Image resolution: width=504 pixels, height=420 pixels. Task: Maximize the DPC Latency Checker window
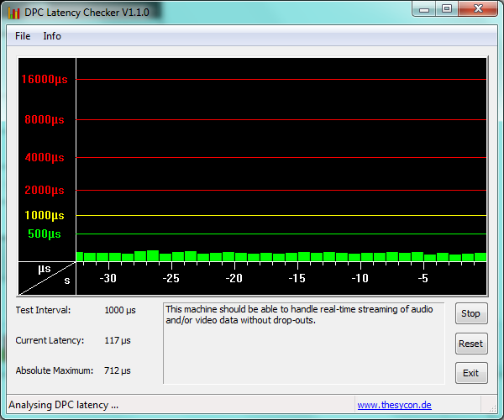447,9
